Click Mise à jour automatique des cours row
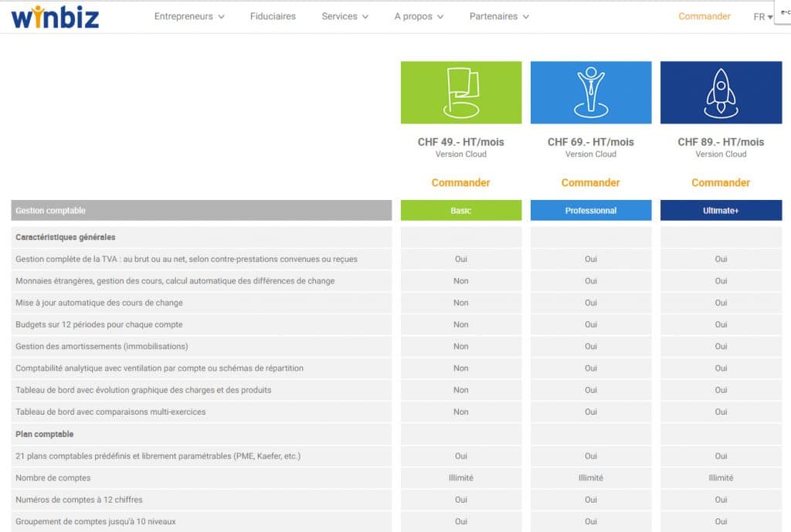This screenshot has width=791, height=532. [x=202, y=303]
